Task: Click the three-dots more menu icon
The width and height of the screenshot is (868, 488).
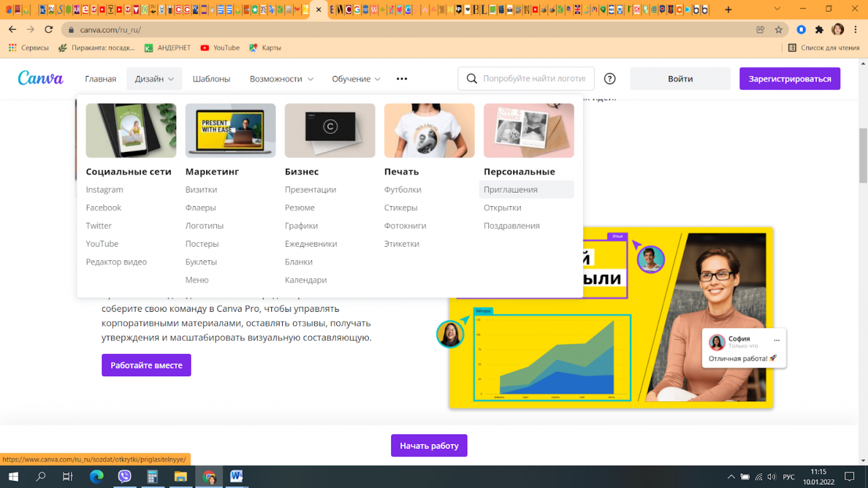Action: tap(401, 78)
